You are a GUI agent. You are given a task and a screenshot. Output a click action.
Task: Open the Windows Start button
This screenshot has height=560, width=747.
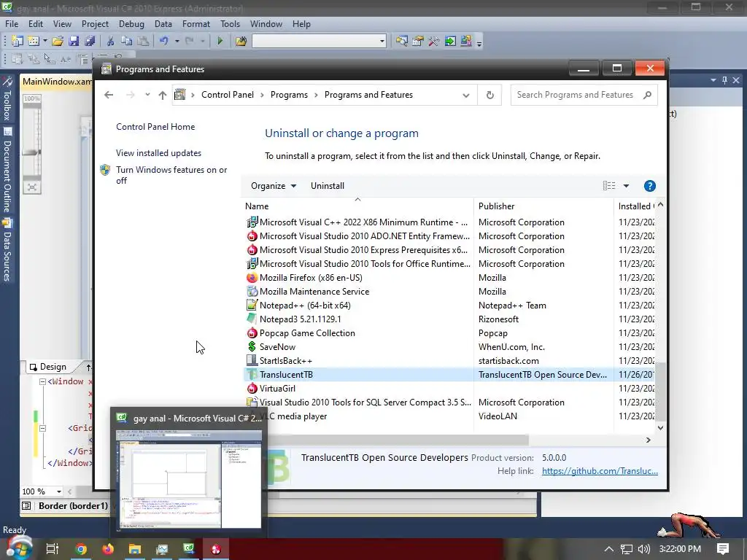coord(18,548)
